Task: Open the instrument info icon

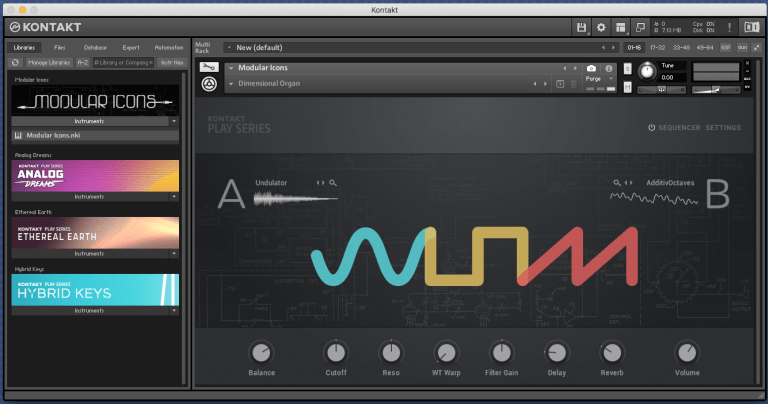Action: pos(608,68)
